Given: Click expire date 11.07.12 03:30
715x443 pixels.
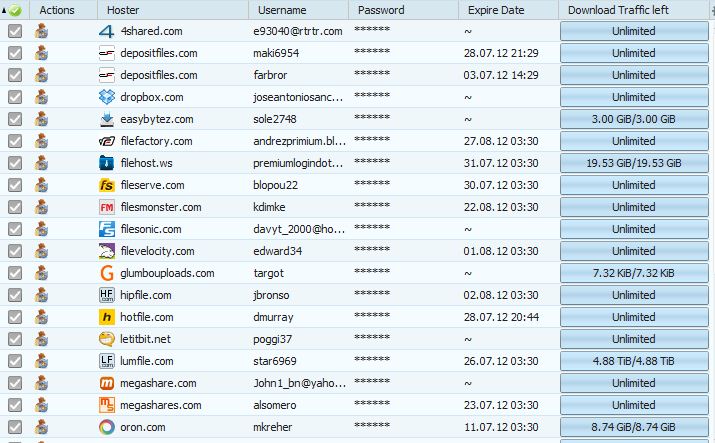Looking at the screenshot, I should coord(501,427).
